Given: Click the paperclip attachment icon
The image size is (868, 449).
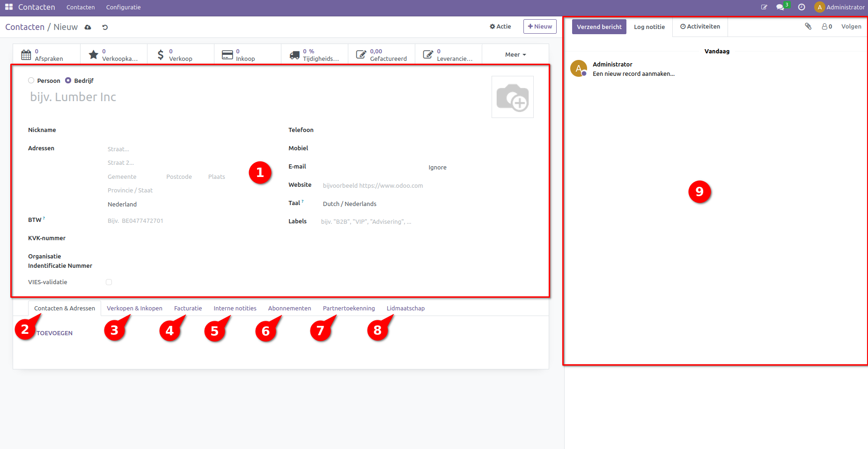Looking at the screenshot, I should click(808, 26).
